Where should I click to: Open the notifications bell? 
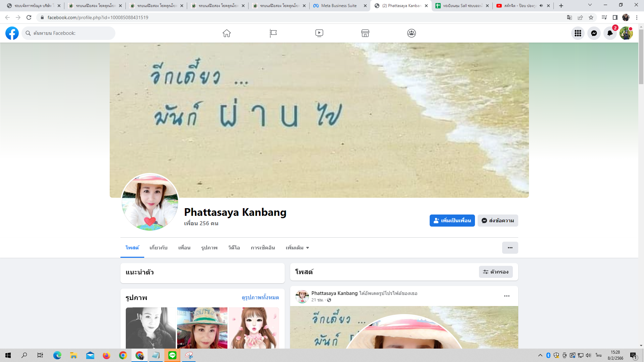pyautogui.click(x=610, y=33)
